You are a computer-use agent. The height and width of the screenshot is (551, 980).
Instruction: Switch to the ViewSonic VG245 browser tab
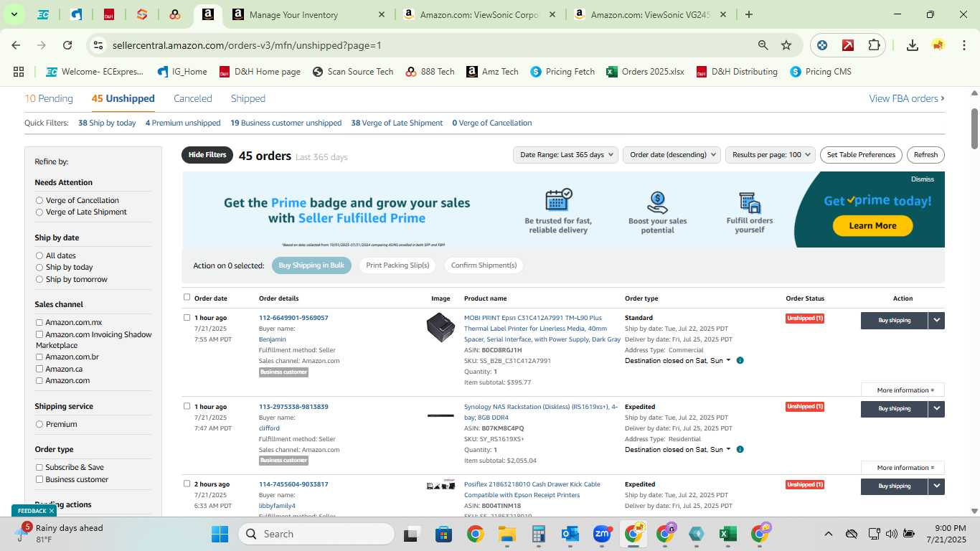(650, 14)
